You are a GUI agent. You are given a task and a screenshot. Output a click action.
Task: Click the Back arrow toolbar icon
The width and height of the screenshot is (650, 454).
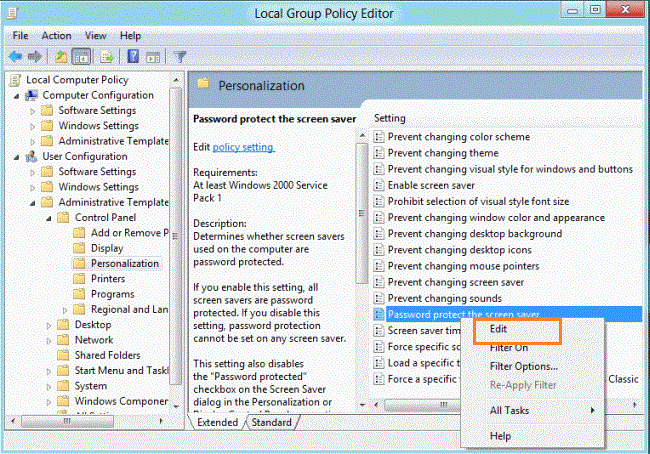coord(16,56)
